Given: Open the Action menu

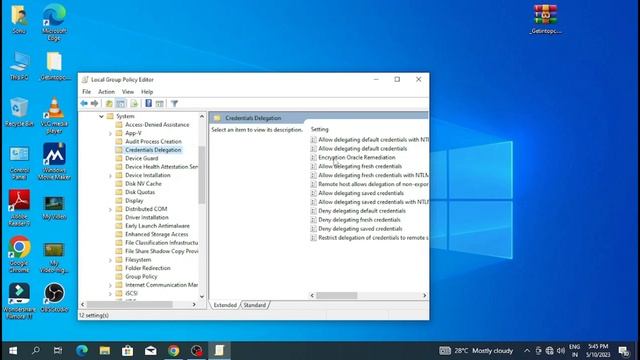Looking at the screenshot, I should pyautogui.click(x=106, y=92).
